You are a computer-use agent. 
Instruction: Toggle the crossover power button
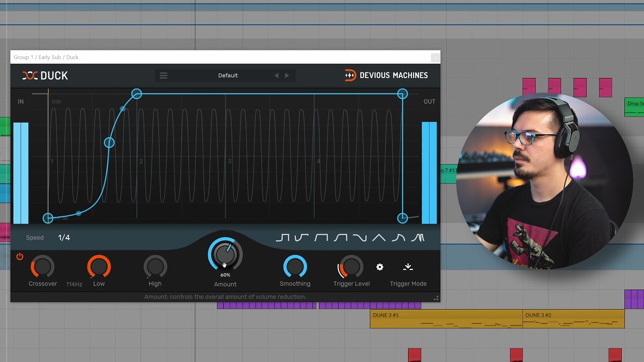click(x=20, y=256)
